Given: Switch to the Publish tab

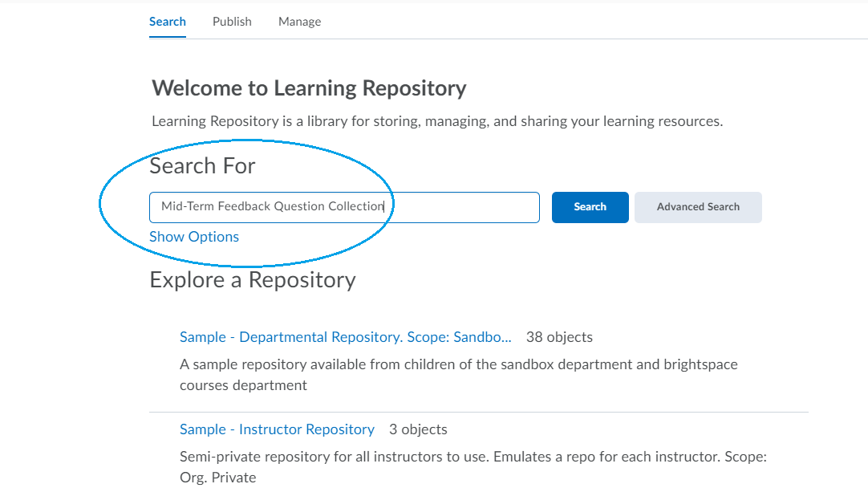Looking at the screenshot, I should [232, 22].
